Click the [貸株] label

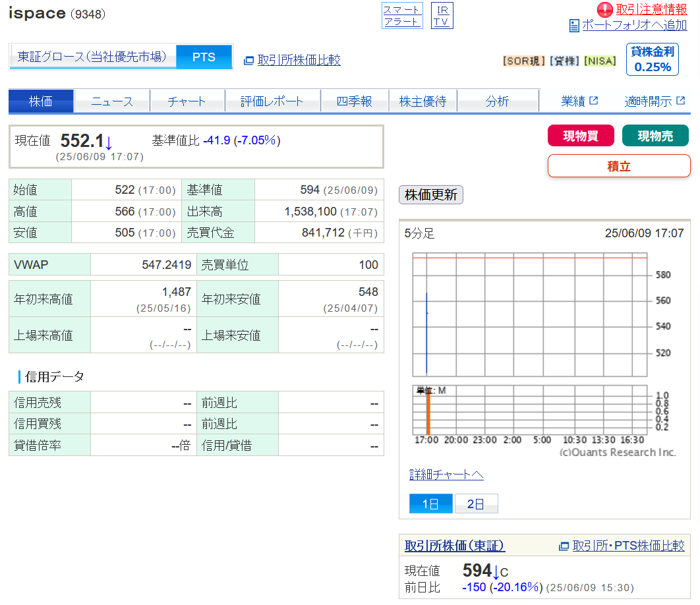(x=564, y=61)
